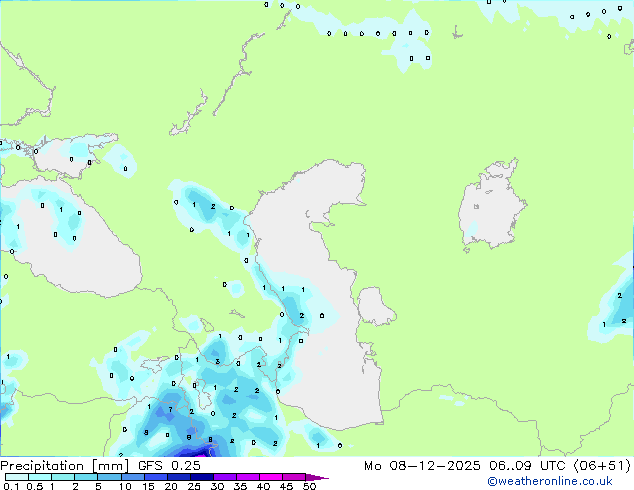Select the 45–50 mm legend swatch
Image resolution: width=634 pixels, height=490 pixels.
pos(294,477)
